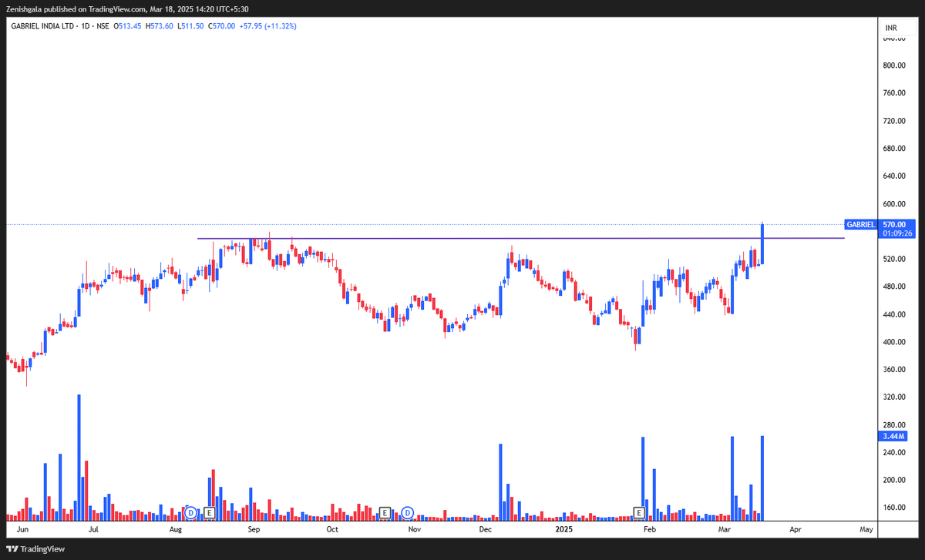The height and width of the screenshot is (560, 925).
Task: Click the May label on time axis
Action: [x=866, y=530]
